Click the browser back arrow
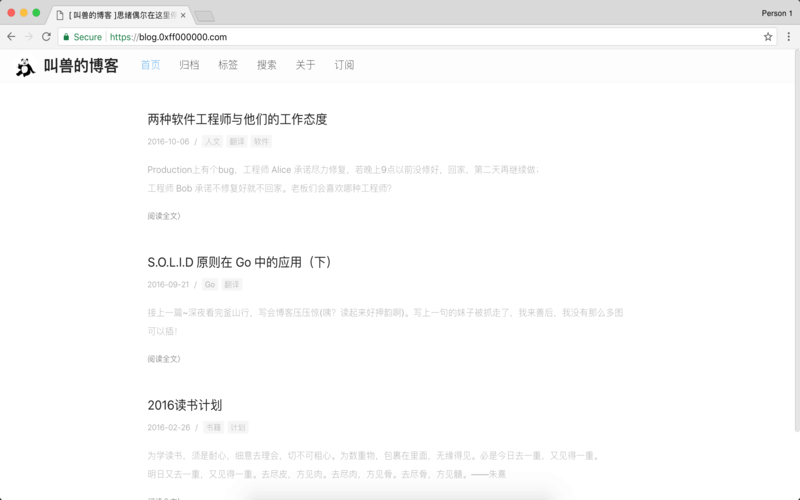The width and height of the screenshot is (800, 500). (11, 37)
